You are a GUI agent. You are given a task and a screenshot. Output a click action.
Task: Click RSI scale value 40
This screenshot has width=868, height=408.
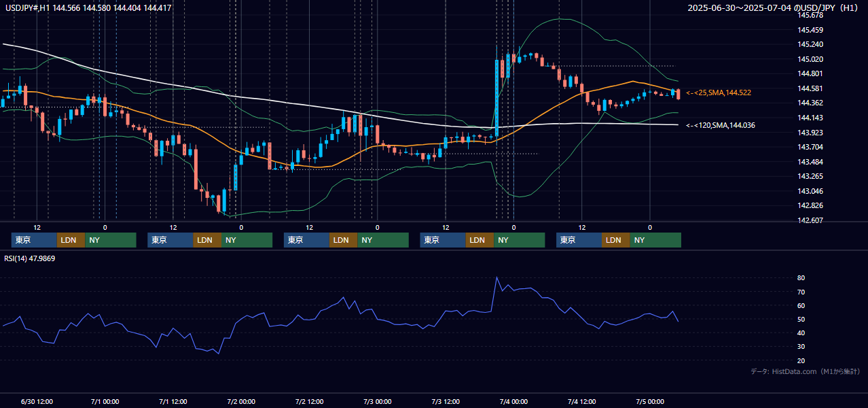point(801,333)
